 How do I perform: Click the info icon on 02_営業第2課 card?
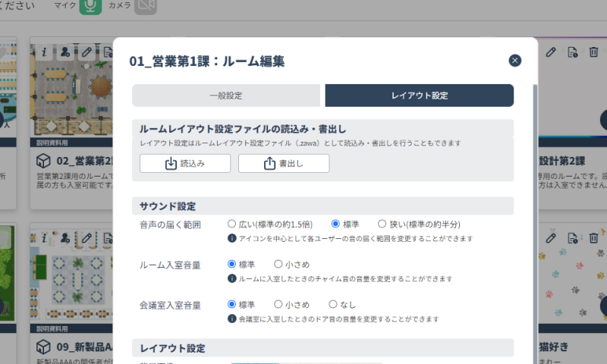44,52
